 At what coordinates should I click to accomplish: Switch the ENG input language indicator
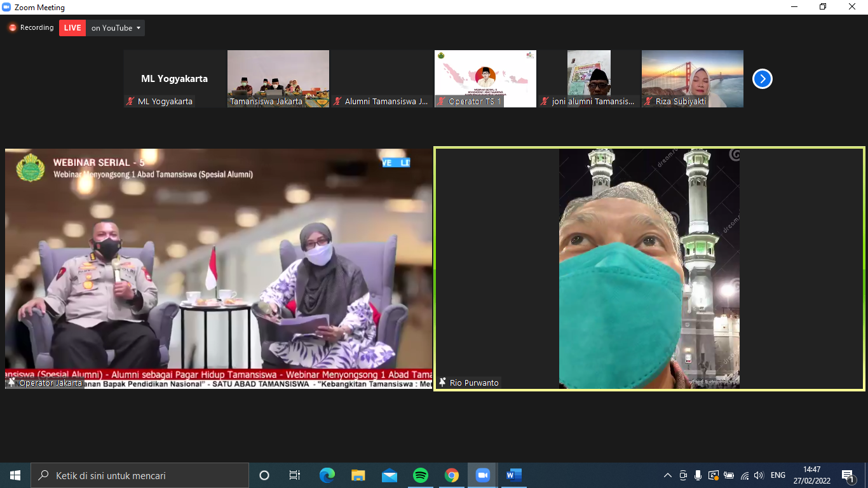[778, 475]
